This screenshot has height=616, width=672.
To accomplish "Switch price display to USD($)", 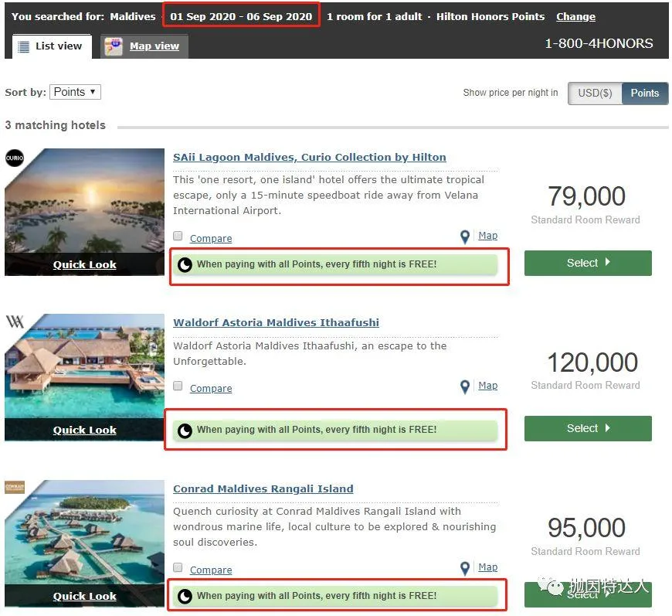I will coord(595,93).
